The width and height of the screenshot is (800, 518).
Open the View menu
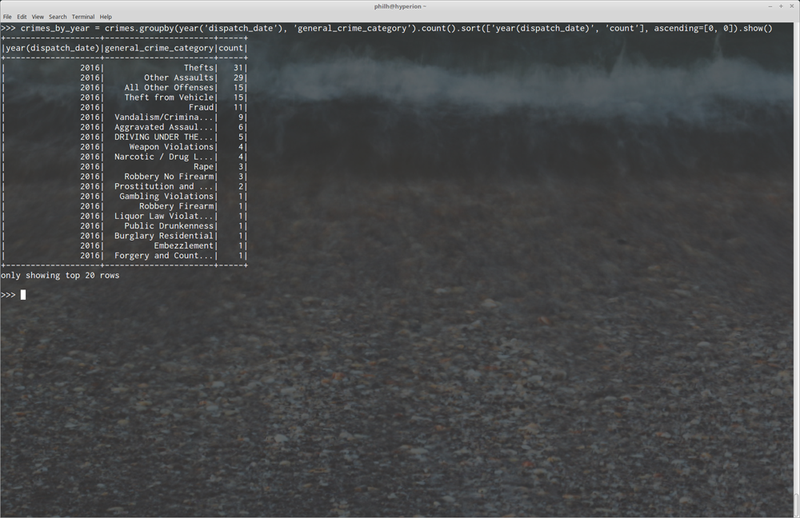[x=38, y=17]
